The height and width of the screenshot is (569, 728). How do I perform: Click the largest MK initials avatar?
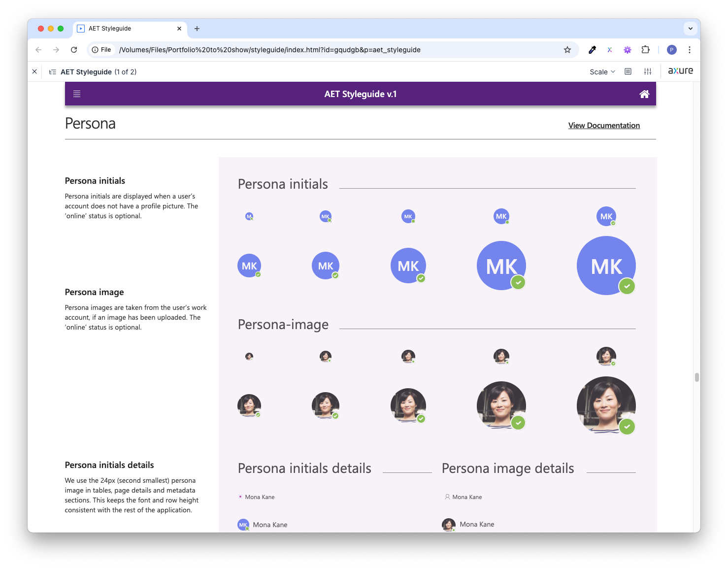606,266
